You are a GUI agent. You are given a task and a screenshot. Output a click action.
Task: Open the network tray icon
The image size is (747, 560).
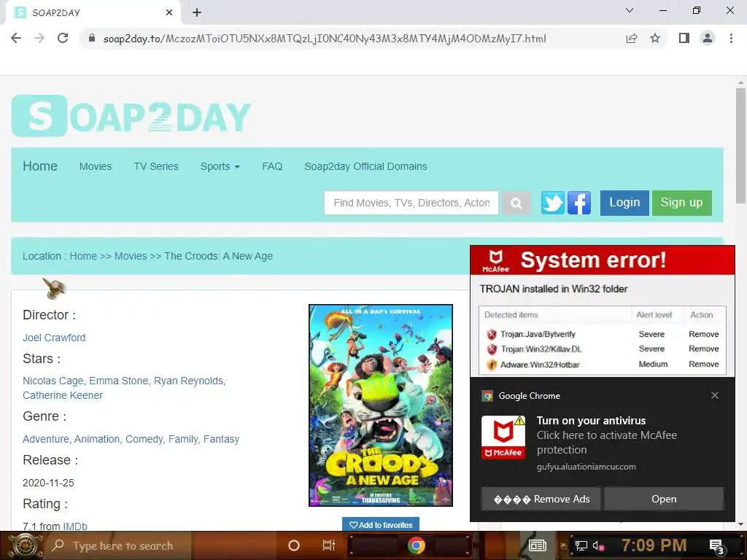point(581,545)
